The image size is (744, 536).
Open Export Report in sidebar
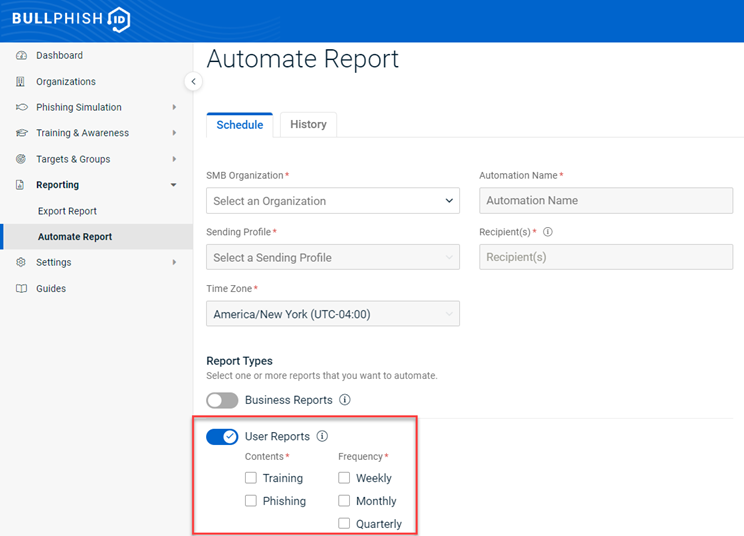[x=67, y=211]
